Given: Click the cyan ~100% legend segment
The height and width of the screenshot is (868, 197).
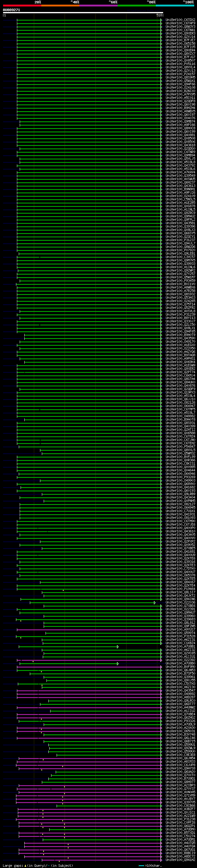Looking at the screenshot, I should [x=175, y=6].
